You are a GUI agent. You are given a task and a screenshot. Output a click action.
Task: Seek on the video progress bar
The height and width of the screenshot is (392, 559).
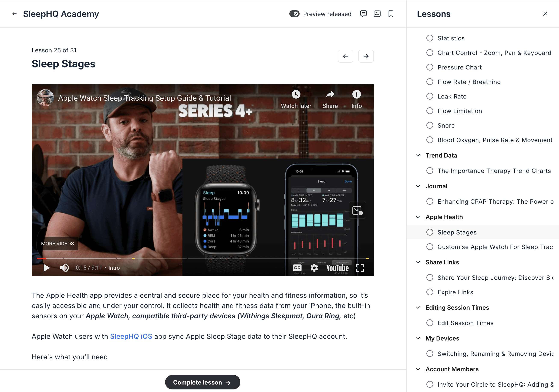[203, 258]
